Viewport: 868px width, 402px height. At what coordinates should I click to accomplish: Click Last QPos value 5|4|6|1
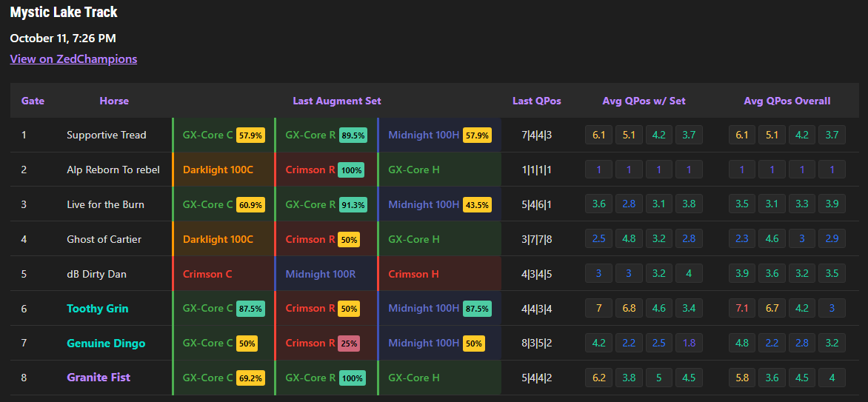click(x=537, y=204)
